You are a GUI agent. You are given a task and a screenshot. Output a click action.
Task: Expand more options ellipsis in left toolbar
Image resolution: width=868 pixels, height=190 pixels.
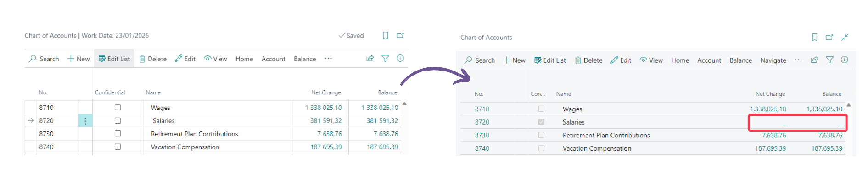(328, 59)
